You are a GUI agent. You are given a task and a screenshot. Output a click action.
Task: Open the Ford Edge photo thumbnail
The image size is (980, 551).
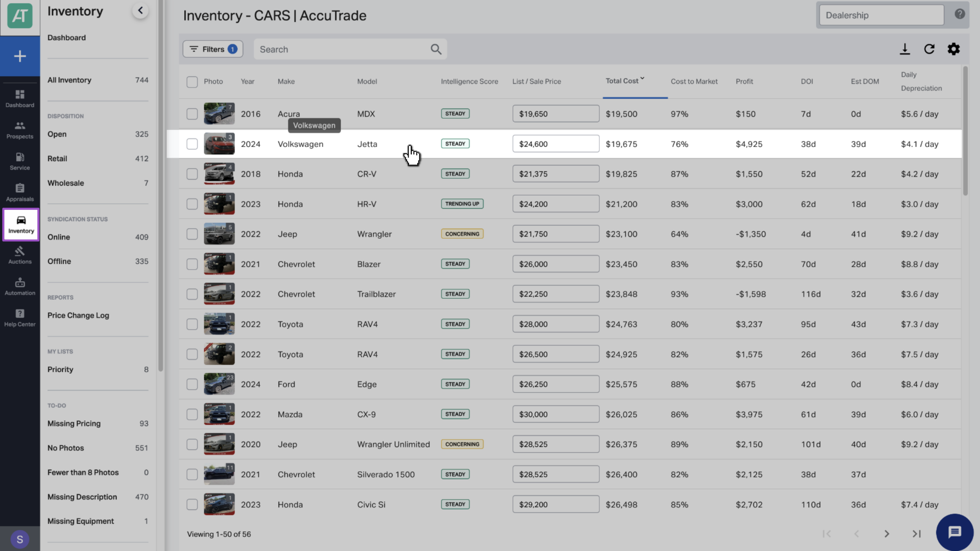[219, 384]
